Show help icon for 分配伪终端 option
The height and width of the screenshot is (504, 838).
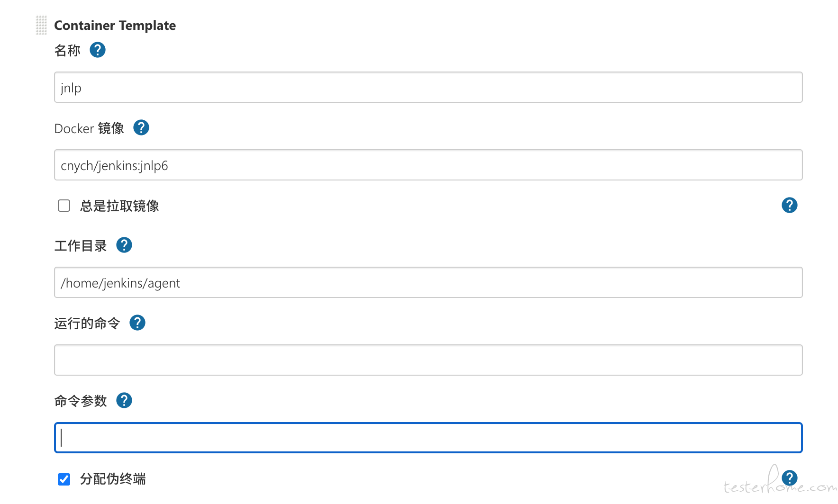[790, 478]
